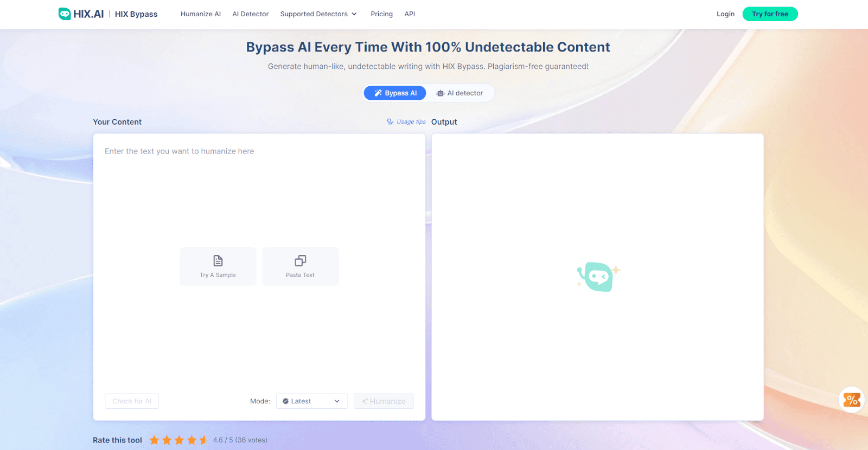Click the HIX.AI logo icon
This screenshot has height=450, width=868.
pyautogui.click(x=65, y=14)
